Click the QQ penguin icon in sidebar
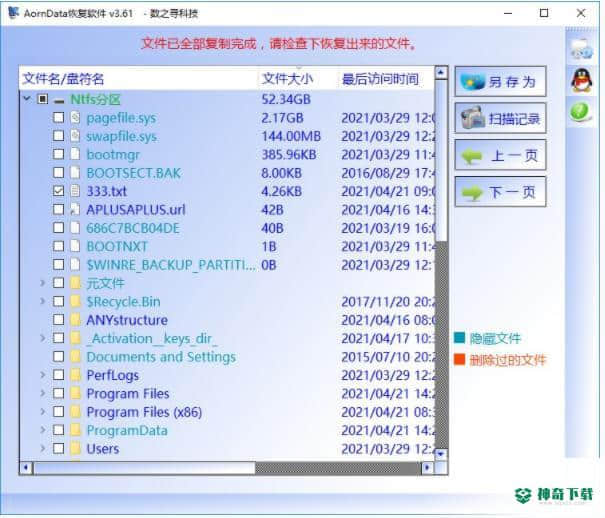 click(581, 81)
